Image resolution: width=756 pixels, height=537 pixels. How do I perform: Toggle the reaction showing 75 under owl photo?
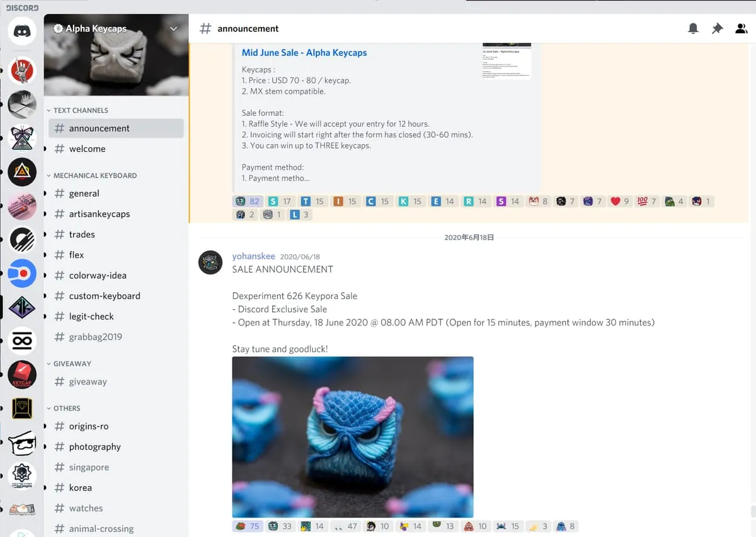[247, 526]
